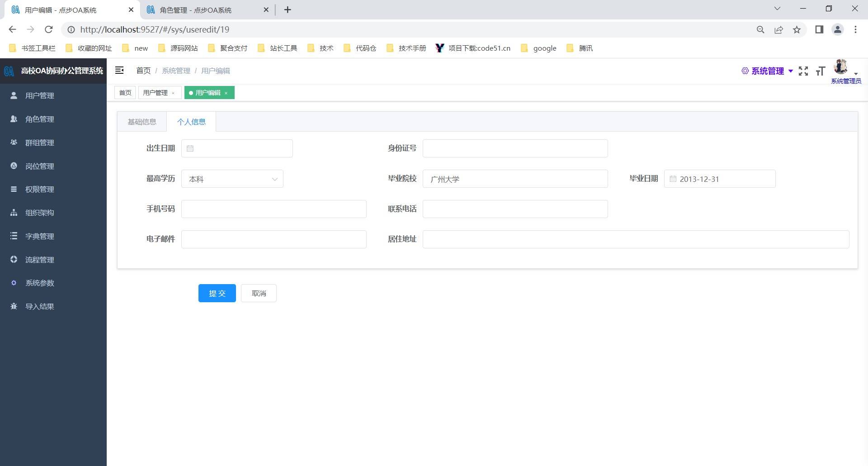Switch to 角色管理 browser tab
The width and height of the screenshot is (868, 466).
(x=207, y=10)
